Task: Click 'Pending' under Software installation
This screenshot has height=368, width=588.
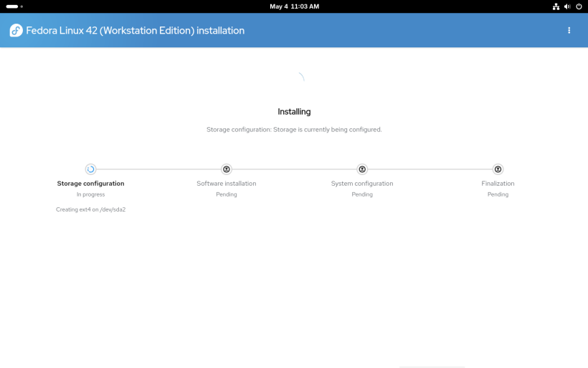Action: click(227, 194)
